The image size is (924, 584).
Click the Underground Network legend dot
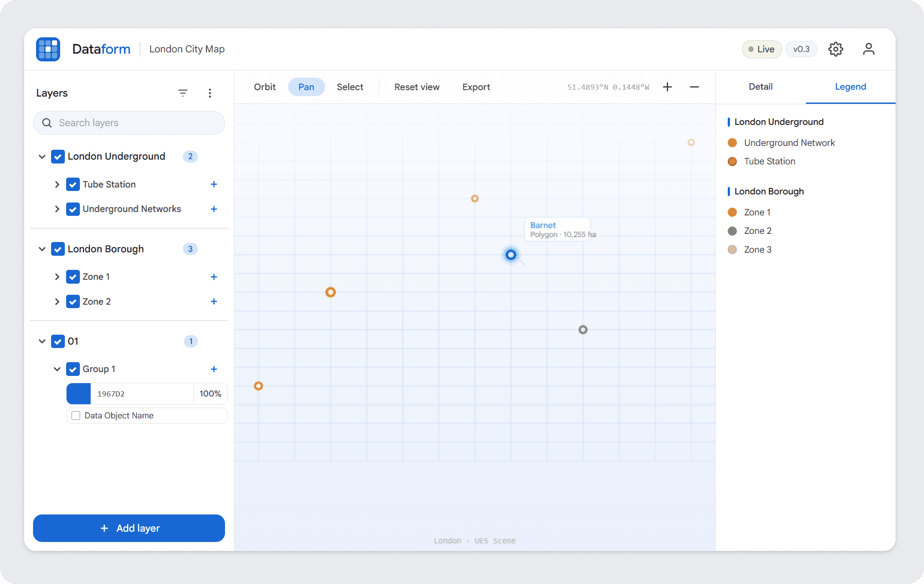[733, 143]
